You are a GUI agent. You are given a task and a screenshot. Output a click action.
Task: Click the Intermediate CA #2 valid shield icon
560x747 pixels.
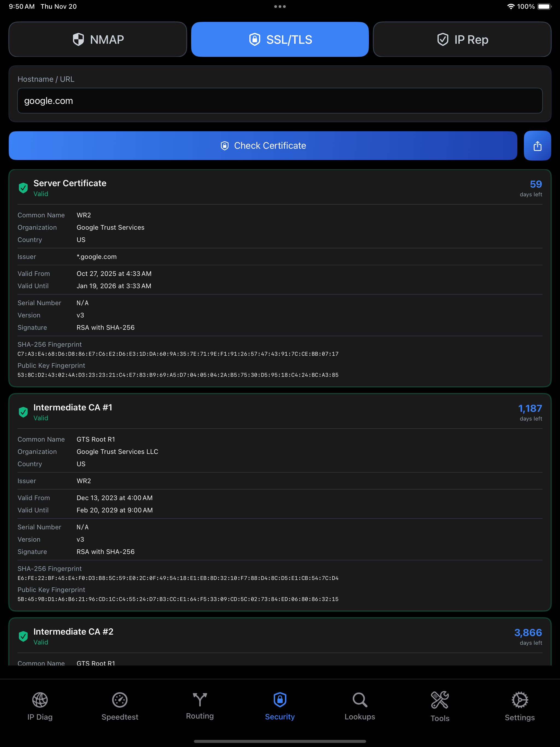pyautogui.click(x=23, y=636)
